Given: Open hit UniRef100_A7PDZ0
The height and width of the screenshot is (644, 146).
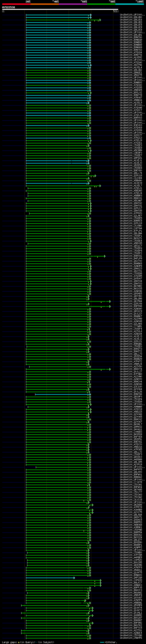Looking at the screenshot, I should pos(131,213).
